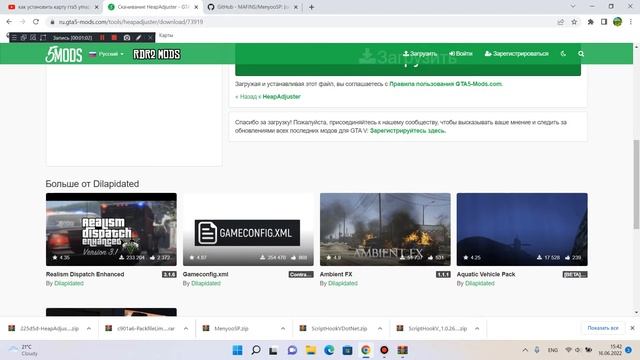Show hidden system tray icons
The width and height of the screenshot is (640, 360).
coord(525,350)
